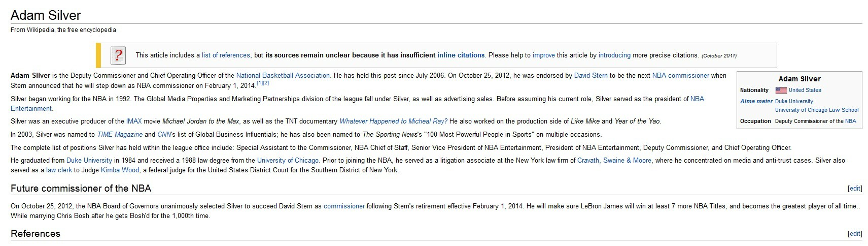Click the '(October 2011)' date text
This screenshot has height=246, width=868.
(x=719, y=56)
